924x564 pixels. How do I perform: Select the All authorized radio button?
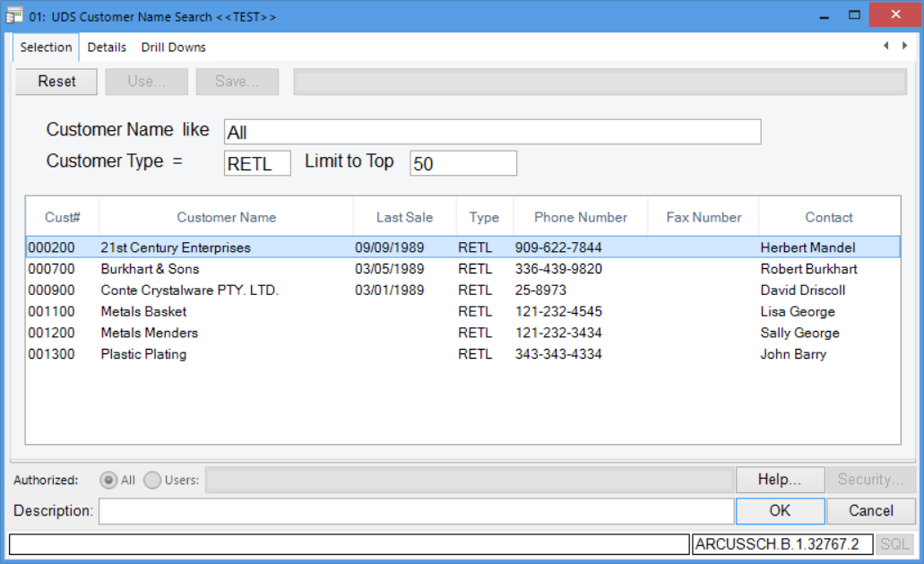click(108, 480)
